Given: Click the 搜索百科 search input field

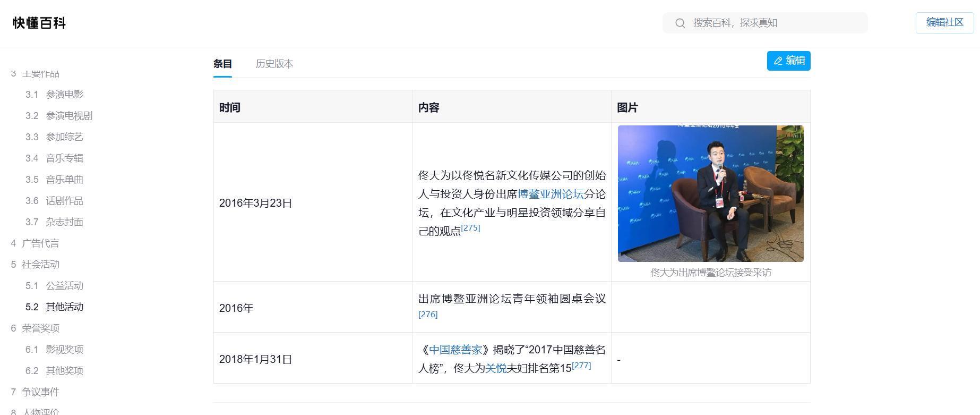Looking at the screenshot, I should pyautogui.click(x=775, y=23).
